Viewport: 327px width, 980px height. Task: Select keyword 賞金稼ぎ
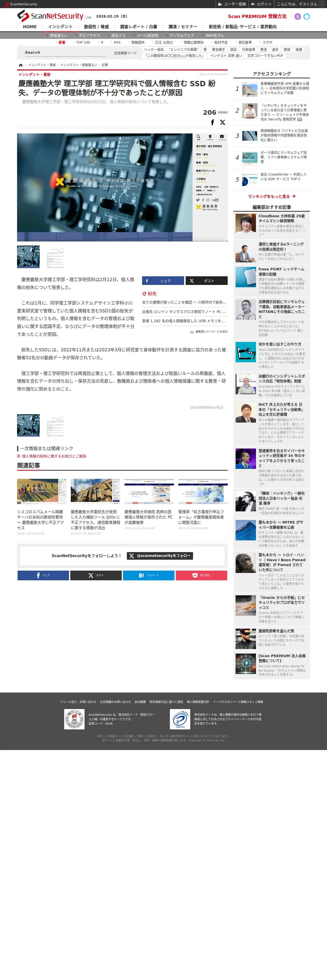pyautogui.click(x=219, y=50)
